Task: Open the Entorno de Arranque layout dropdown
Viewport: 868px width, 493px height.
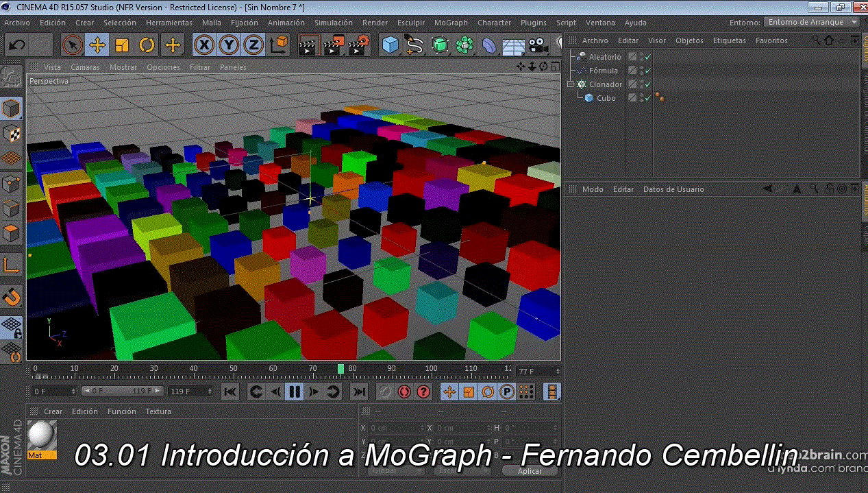Action: click(812, 22)
